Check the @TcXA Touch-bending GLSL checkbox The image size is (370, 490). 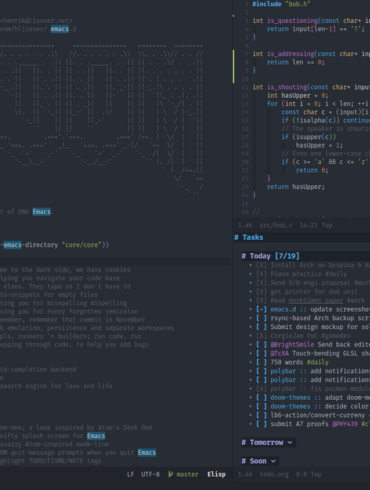(262, 353)
